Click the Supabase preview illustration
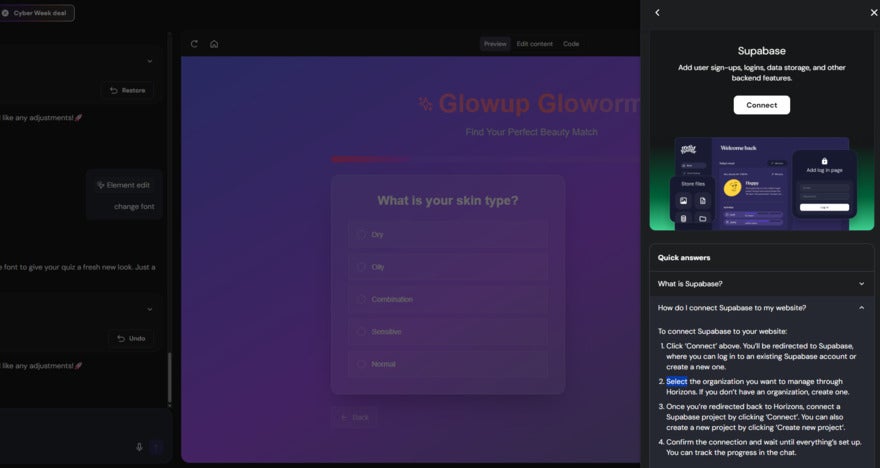The width and height of the screenshot is (880, 468). (x=761, y=184)
